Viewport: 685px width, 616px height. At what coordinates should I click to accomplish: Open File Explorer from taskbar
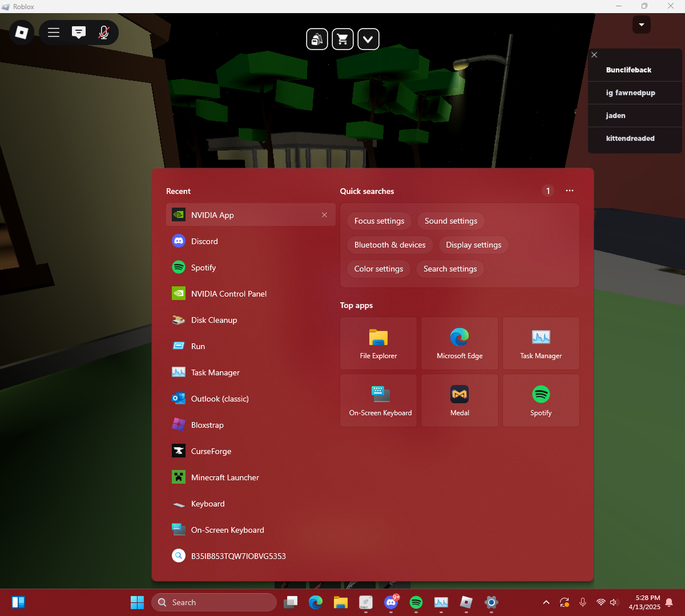pyautogui.click(x=341, y=602)
